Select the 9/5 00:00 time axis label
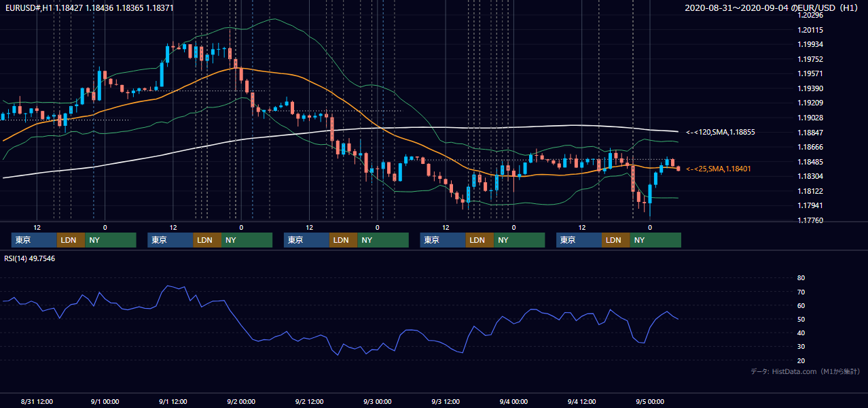The height and width of the screenshot is (408, 868). pos(650,401)
